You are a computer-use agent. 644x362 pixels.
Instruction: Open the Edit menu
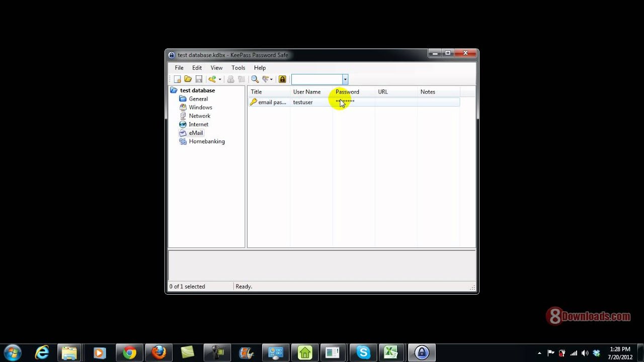point(197,68)
